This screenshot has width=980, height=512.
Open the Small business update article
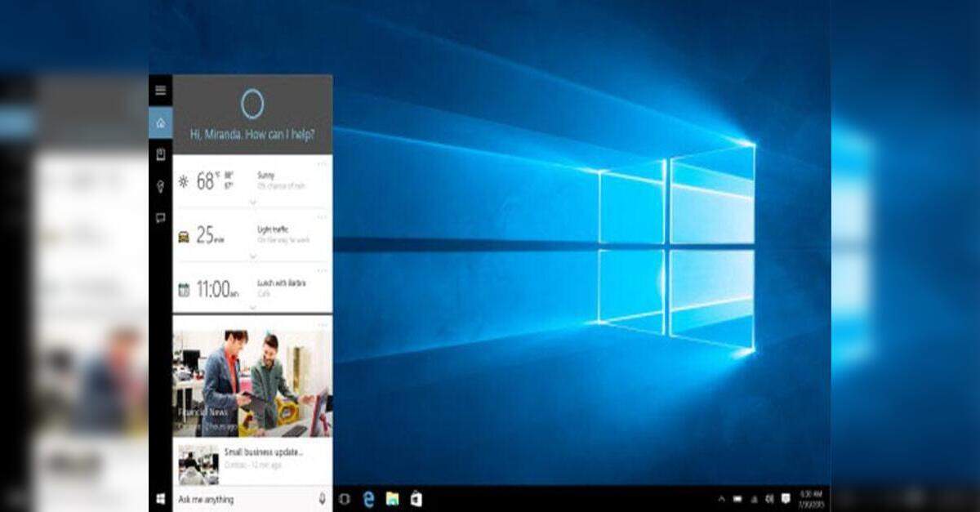[263, 452]
